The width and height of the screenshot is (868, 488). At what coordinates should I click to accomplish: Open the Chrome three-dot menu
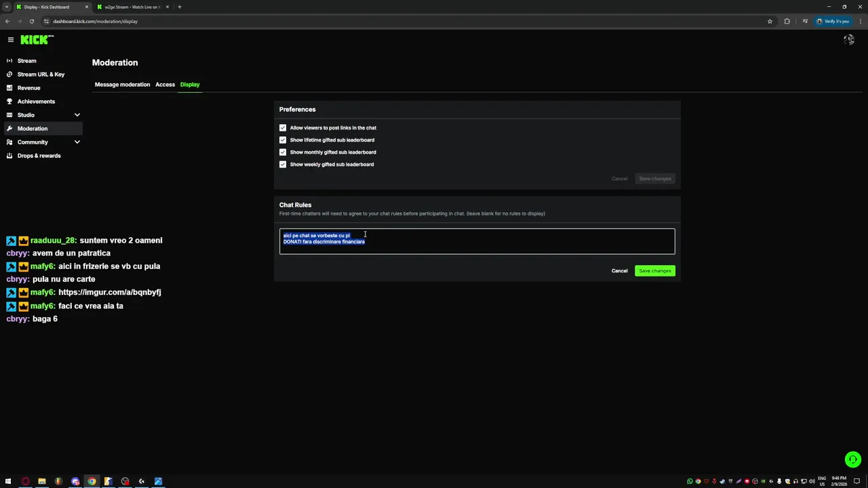(x=859, y=21)
